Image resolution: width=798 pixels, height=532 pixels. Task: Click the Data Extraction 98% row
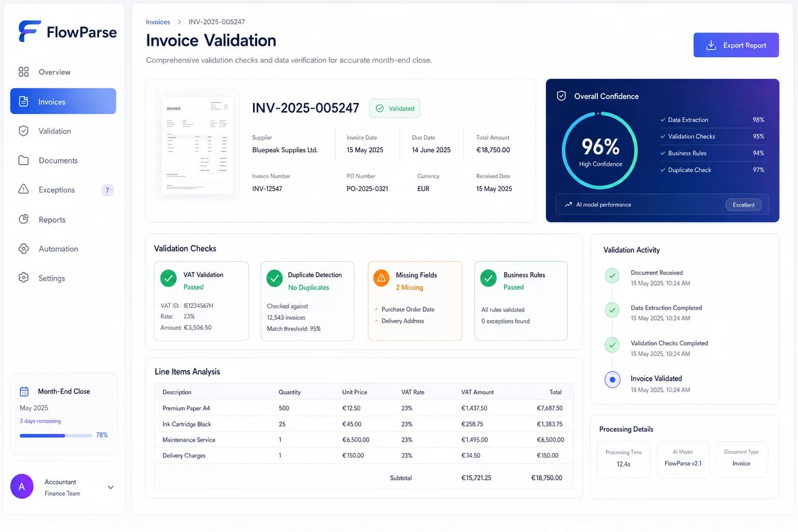coord(712,119)
